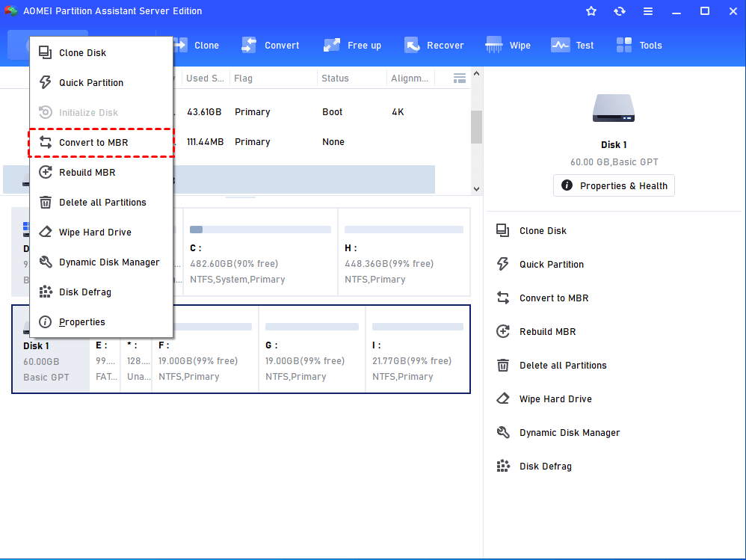Select the C: partition block
This screenshot has height=560, width=746.
260,252
